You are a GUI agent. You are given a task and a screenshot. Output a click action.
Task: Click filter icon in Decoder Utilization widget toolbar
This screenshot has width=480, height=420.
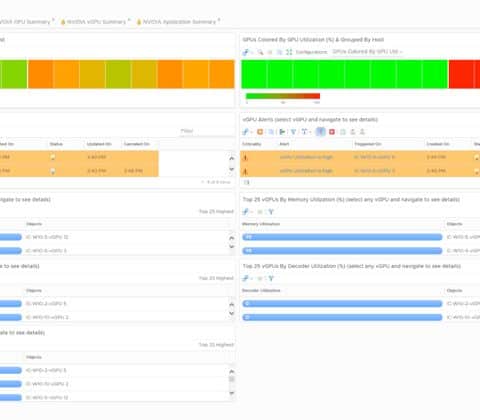(271, 278)
